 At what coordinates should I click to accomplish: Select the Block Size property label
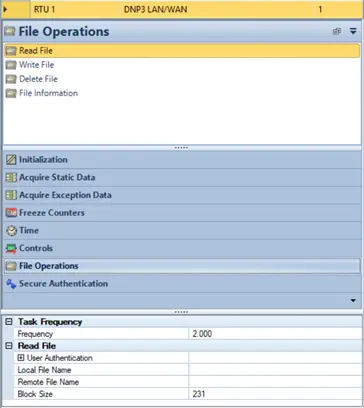[35, 394]
